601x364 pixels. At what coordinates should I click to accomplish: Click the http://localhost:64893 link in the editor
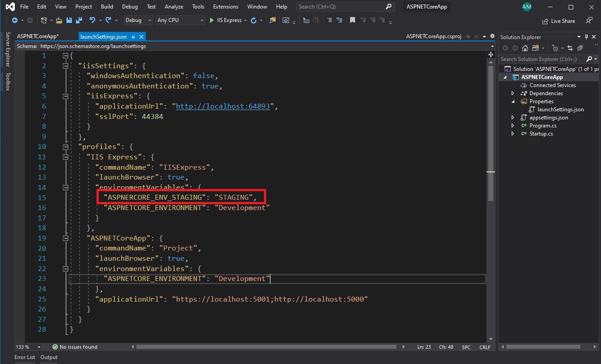(223, 106)
